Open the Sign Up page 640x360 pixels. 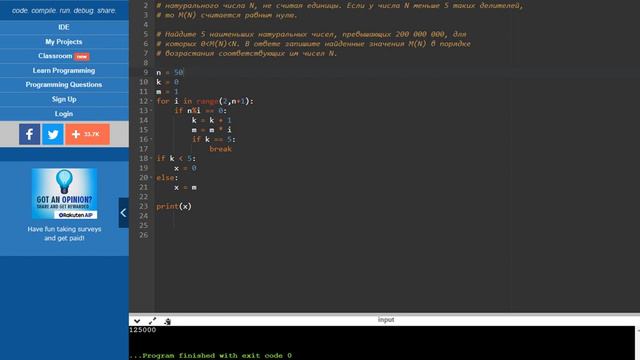(x=64, y=99)
